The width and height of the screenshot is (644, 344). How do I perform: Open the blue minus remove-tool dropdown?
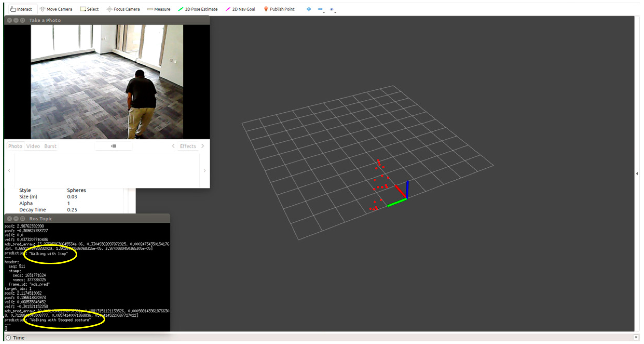tap(321, 10)
